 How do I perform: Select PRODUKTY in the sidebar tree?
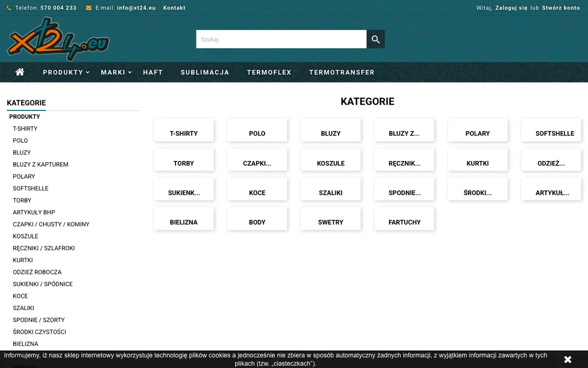coord(24,117)
